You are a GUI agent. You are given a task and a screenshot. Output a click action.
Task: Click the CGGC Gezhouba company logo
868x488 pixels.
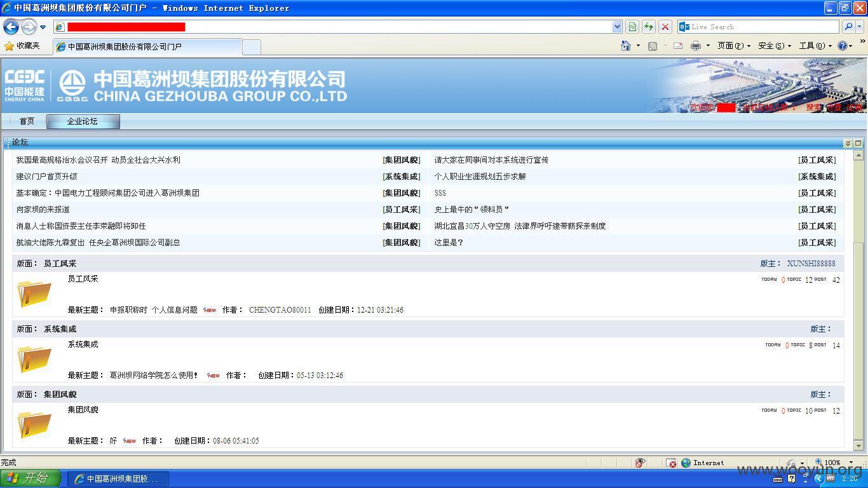[72, 86]
